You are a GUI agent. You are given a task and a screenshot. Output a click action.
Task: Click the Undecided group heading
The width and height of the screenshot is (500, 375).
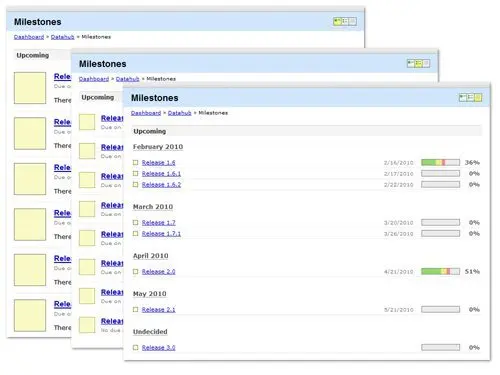tap(150, 332)
